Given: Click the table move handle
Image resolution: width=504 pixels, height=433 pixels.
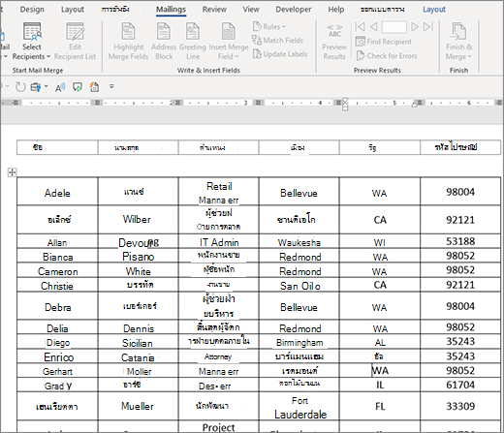Looking at the screenshot, I should click(x=12, y=172).
